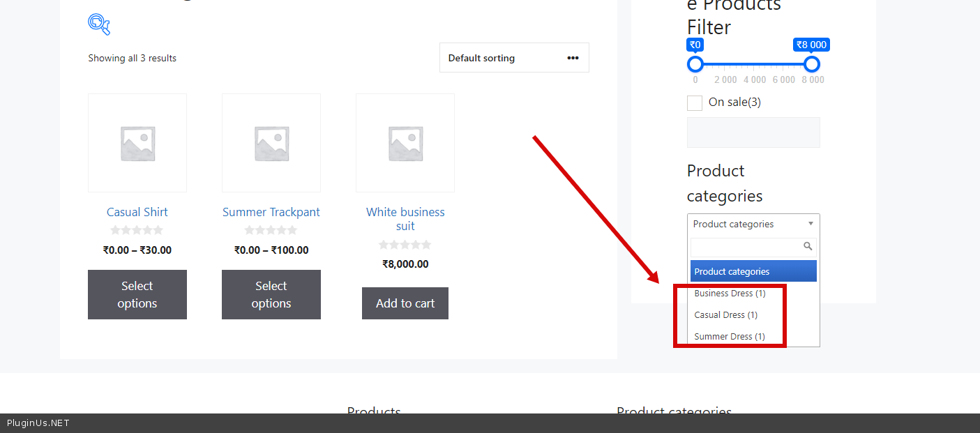Click the ₹8 000 maximum price slider handle
The height and width of the screenshot is (433, 980).
811,64
